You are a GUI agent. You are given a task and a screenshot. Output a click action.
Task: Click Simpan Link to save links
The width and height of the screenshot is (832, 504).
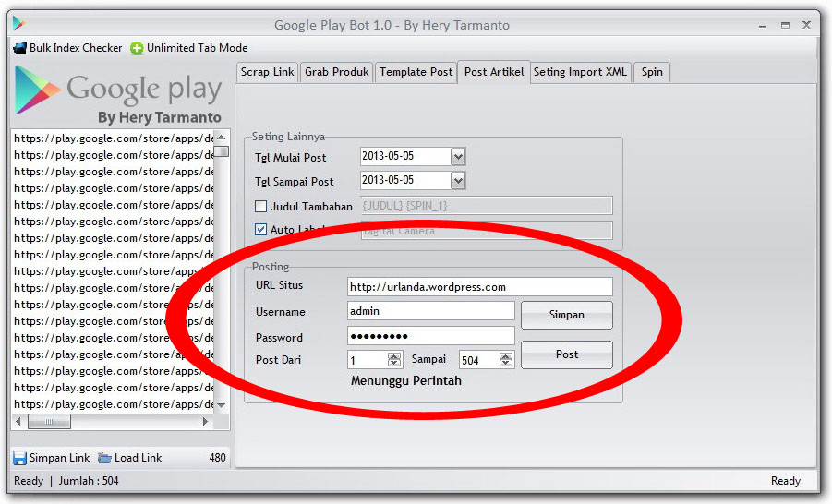pos(52,458)
